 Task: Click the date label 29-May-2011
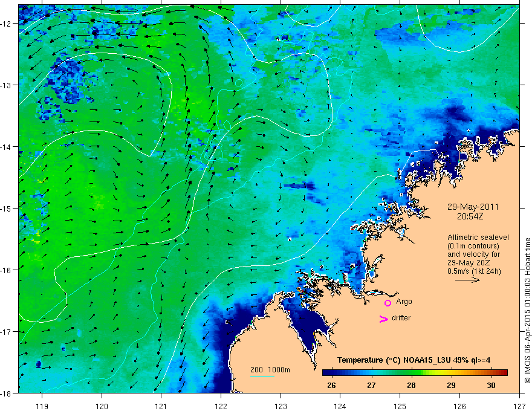coord(473,207)
